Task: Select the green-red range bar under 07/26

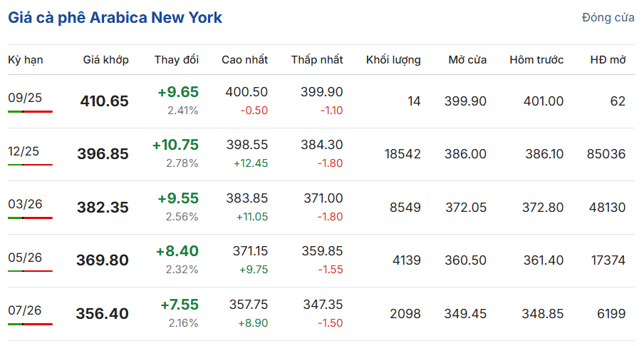Action: click(x=30, y=324)
